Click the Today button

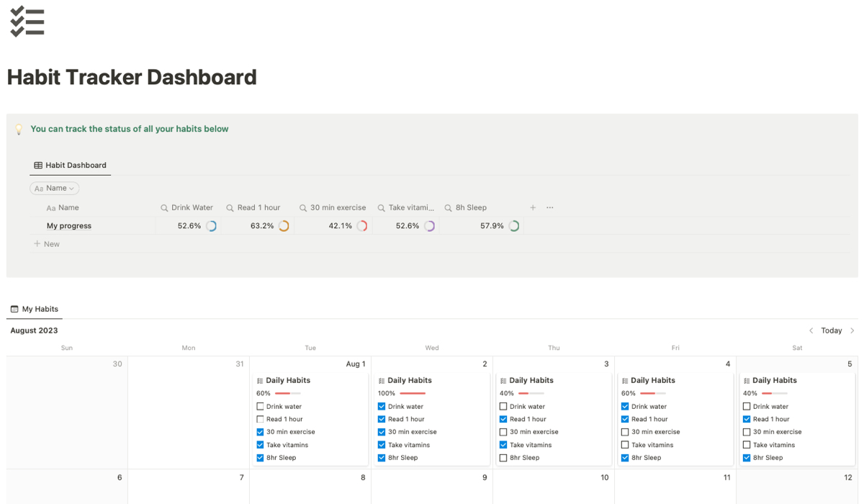point(832,330)
